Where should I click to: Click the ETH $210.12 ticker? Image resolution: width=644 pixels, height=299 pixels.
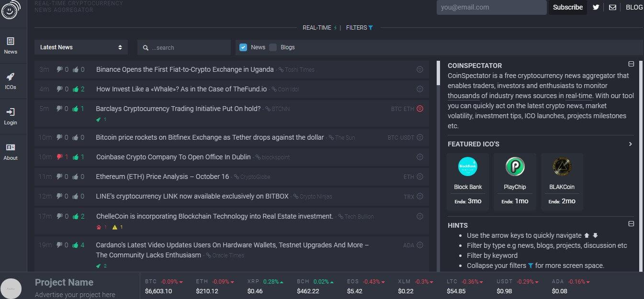coord(215,286)
